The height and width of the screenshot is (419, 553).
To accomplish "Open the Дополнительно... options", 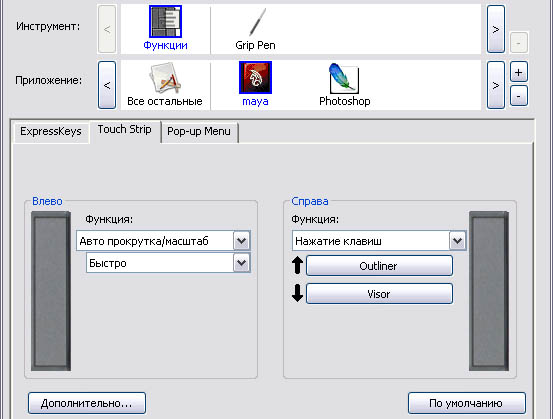I will (x=87, y=403).
